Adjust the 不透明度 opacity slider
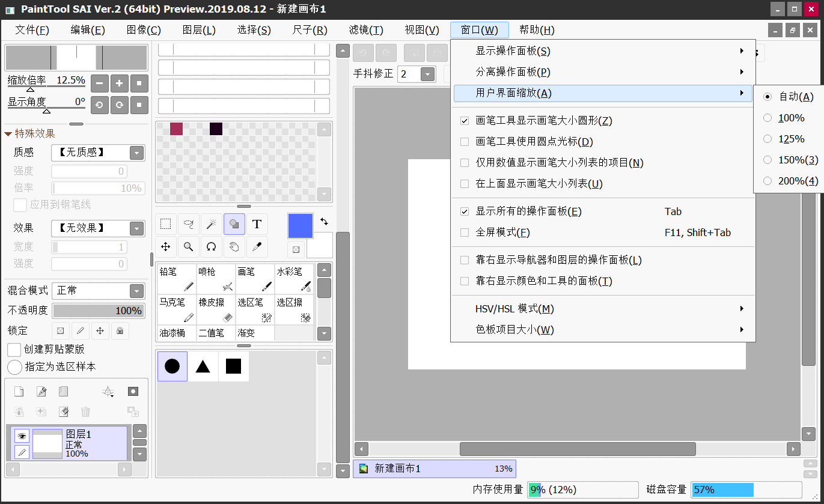The image size is (824, 504). [99, 311]
